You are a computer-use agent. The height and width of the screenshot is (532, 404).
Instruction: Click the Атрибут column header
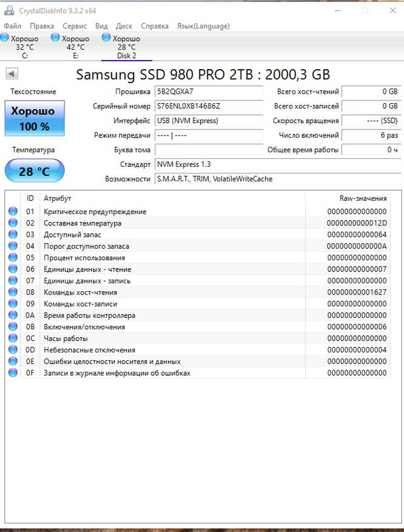point(173,198)
